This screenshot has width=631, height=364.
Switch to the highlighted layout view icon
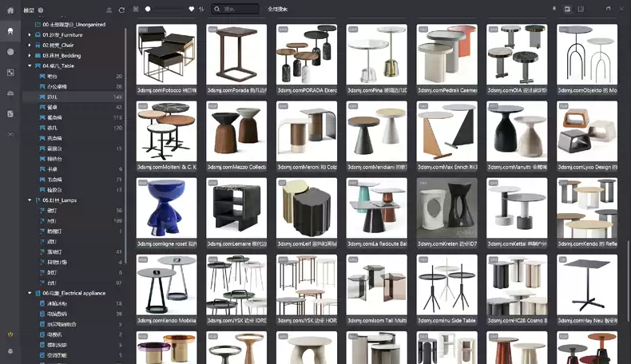[567, 9]
